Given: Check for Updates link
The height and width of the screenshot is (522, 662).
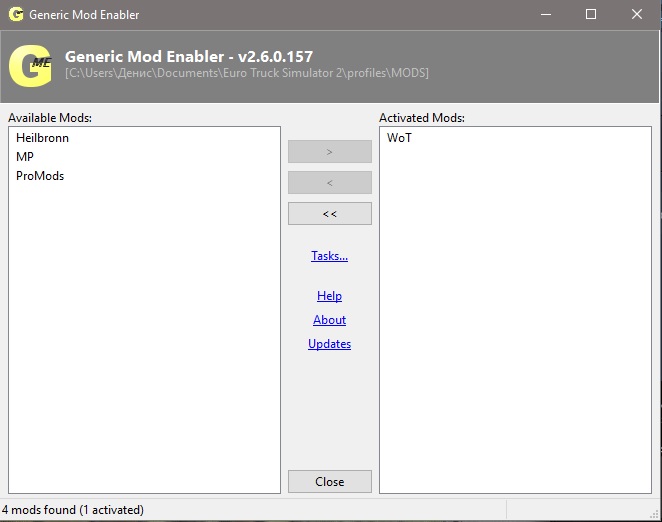Looking at the screenshot, I should click(329, 344).
